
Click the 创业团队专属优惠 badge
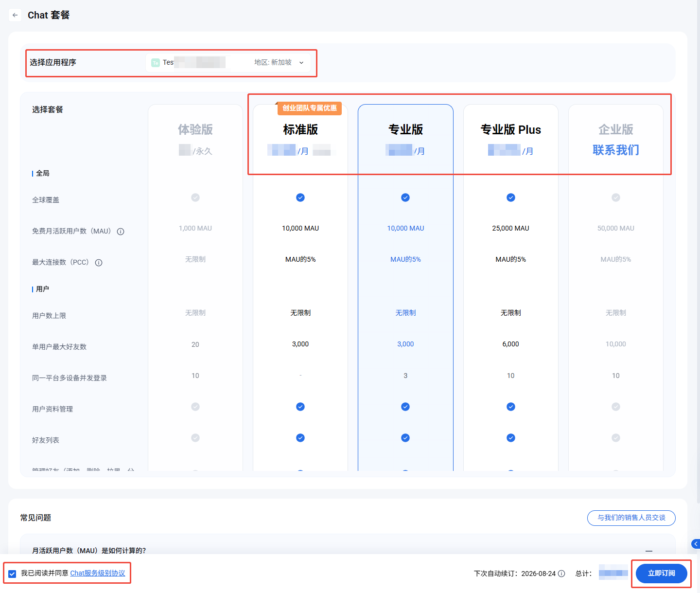[310, 108]
